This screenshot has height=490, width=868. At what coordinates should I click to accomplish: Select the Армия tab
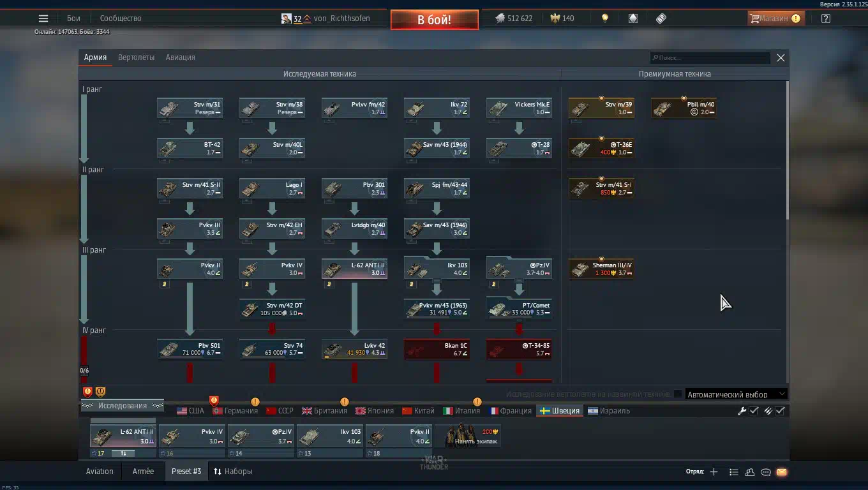point(95,57)
